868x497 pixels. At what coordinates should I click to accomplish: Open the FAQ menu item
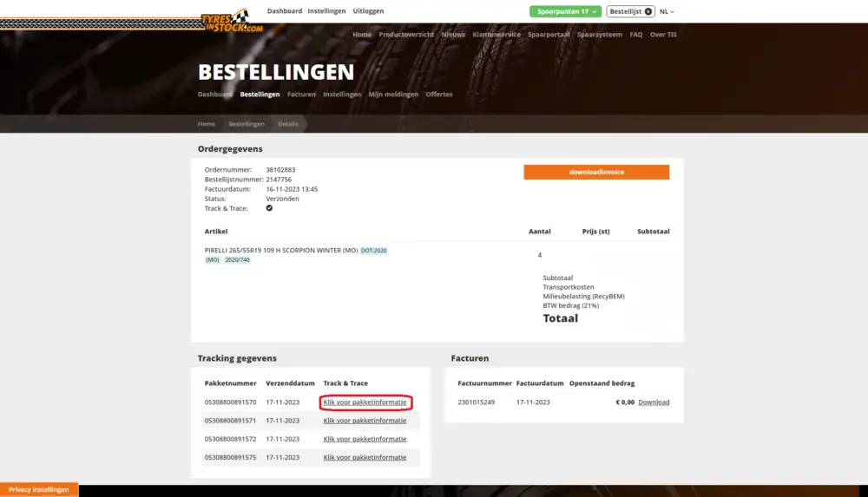click(636, 35)
